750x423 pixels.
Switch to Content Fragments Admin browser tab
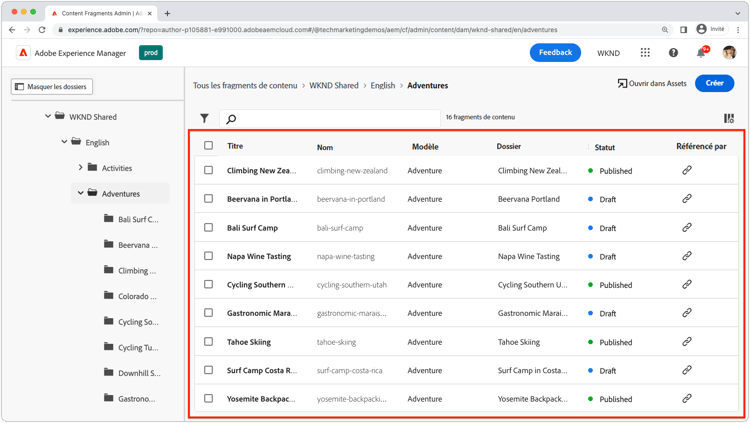click(x=101, y=13)
